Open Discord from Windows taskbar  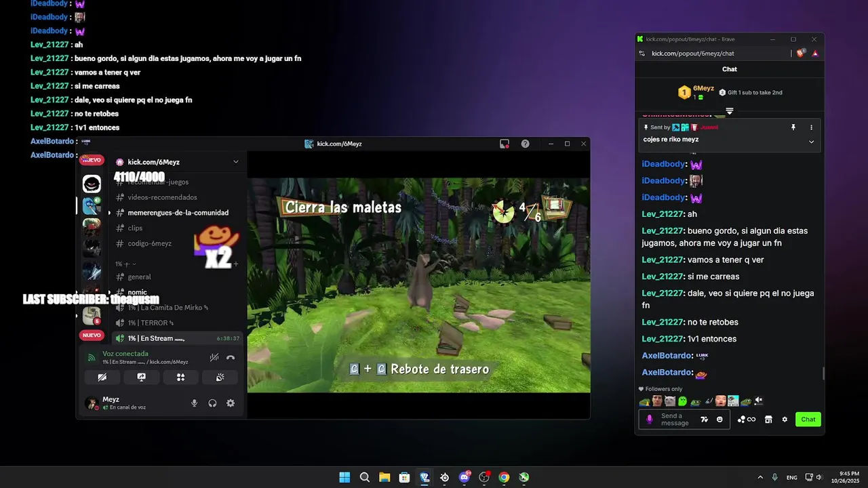pyautogui.click(x=465, y=477)
